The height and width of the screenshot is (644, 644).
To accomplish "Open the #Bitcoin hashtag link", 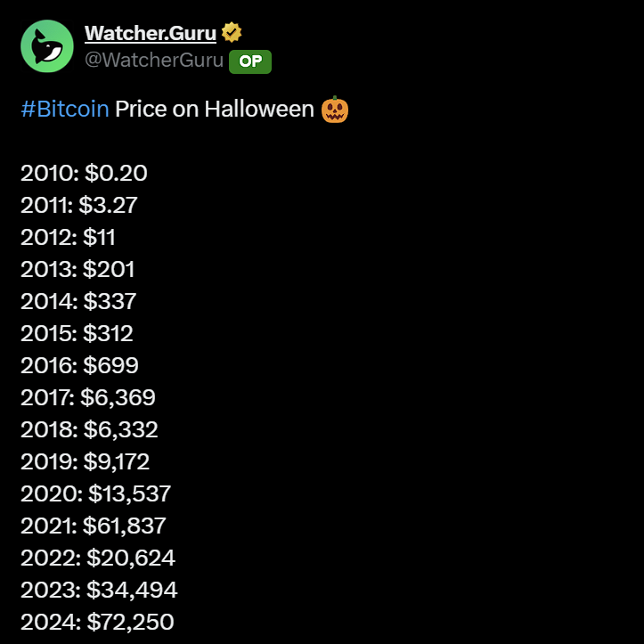I will [65, 110].
